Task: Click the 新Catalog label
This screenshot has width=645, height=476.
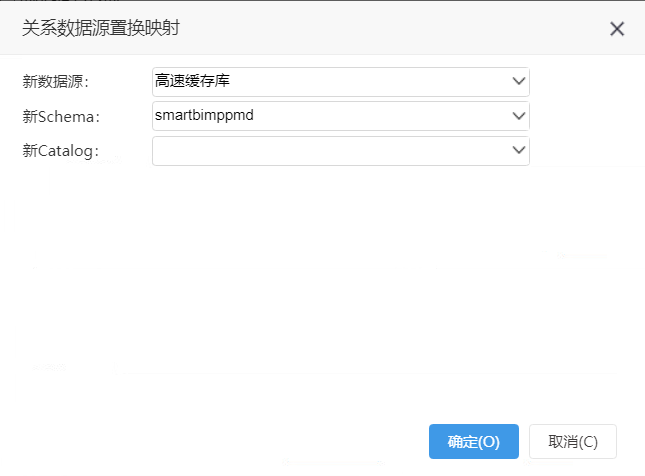Action: tap(60, 151)
